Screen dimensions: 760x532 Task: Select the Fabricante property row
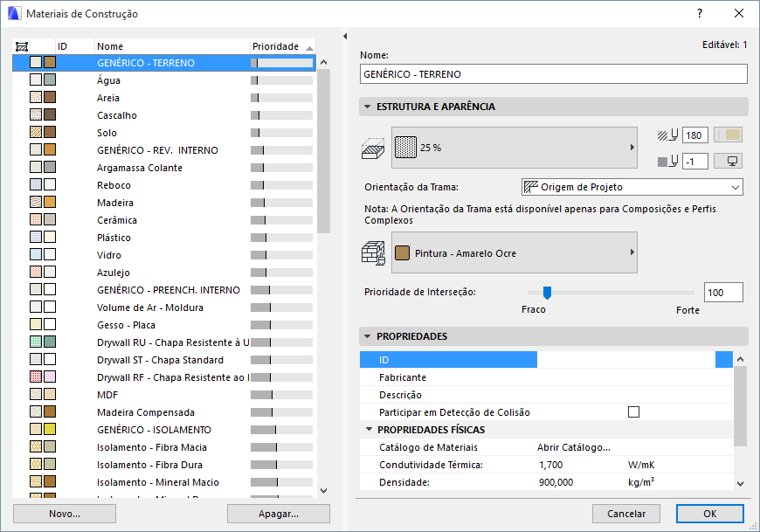(x=546, y=377)
